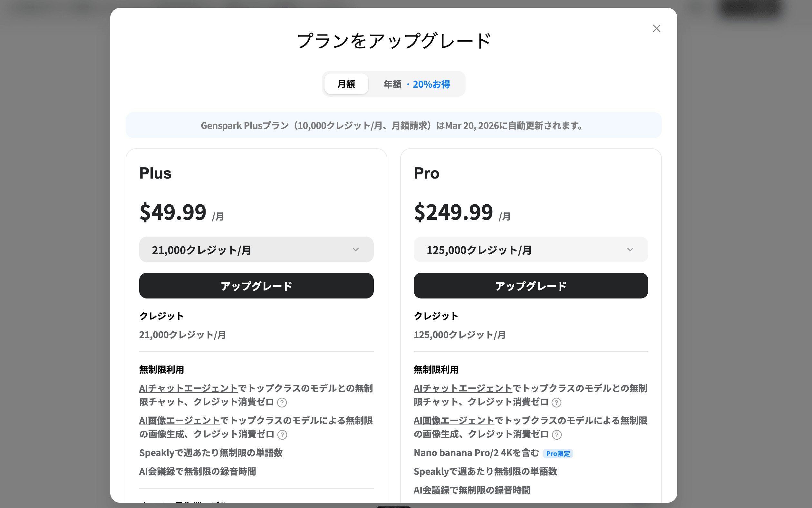Click help icon beside Plus chat credit text
This screenshot has width=812, height=508.
click(282, 403)
